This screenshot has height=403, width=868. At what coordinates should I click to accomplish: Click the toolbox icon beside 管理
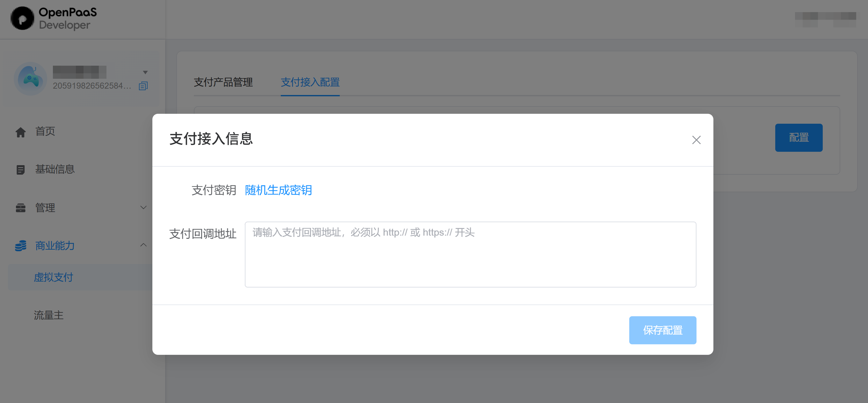(x=20, y=208)
